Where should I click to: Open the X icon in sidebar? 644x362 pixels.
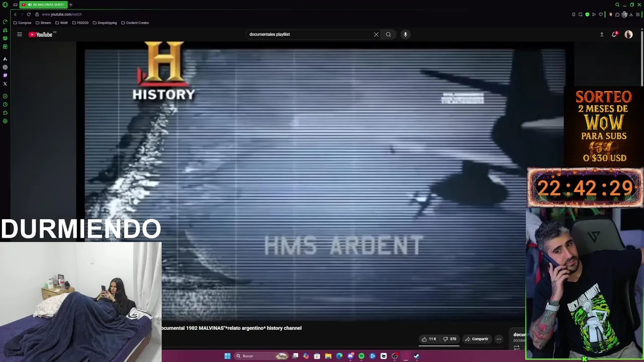point(5,84)
